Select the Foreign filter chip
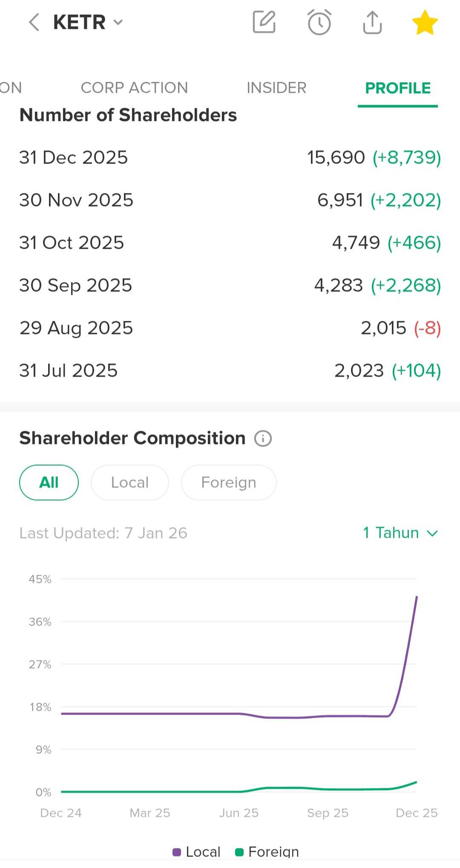 [x=229, y=482]
